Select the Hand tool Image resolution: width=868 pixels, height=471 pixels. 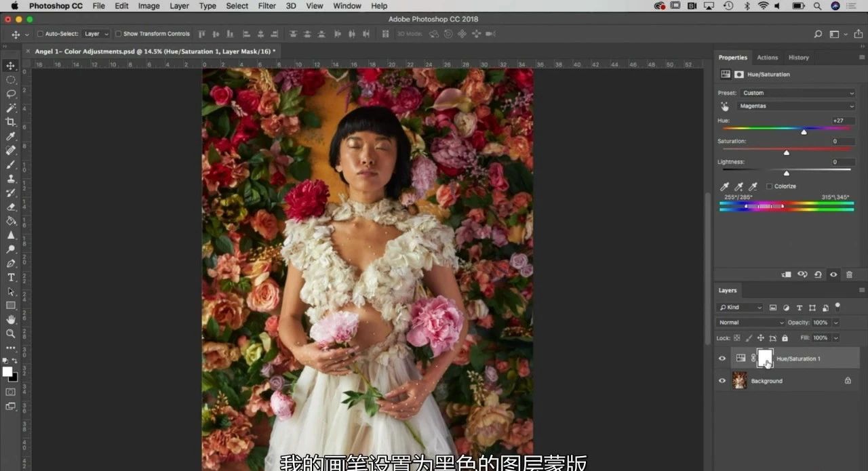pyautogui.click(x=11, y=319)
